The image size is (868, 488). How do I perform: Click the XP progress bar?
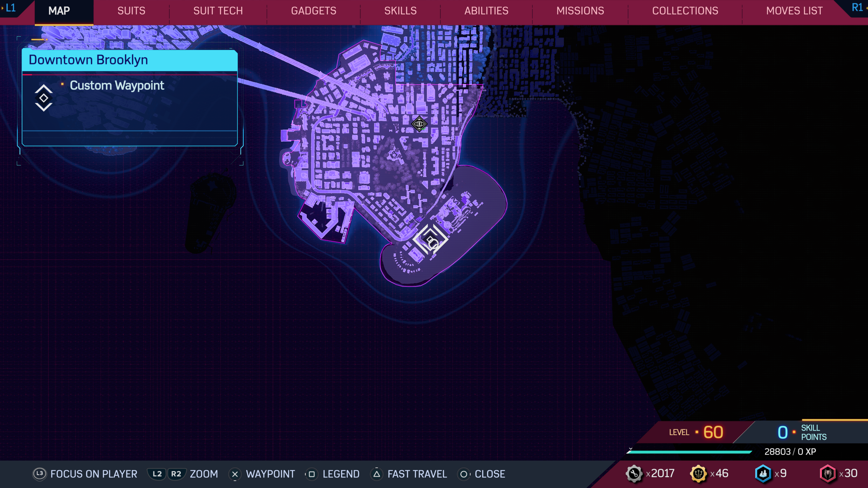pyautogui.click(x=689, y=452)
